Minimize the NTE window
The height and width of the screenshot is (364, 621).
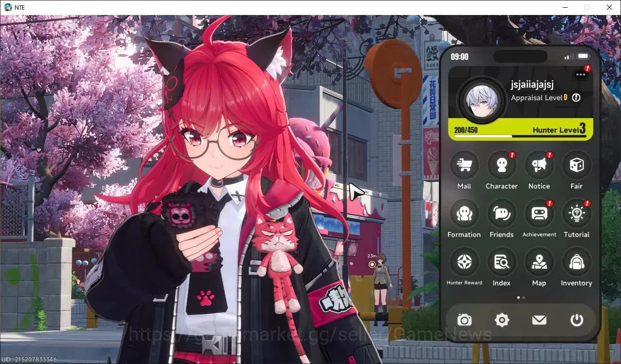(x=565, y=7)
